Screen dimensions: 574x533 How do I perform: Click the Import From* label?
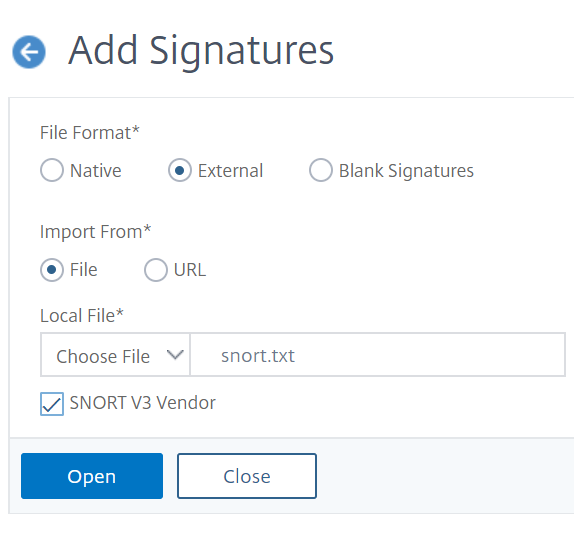pyautogui.click(x=96, y=232)
